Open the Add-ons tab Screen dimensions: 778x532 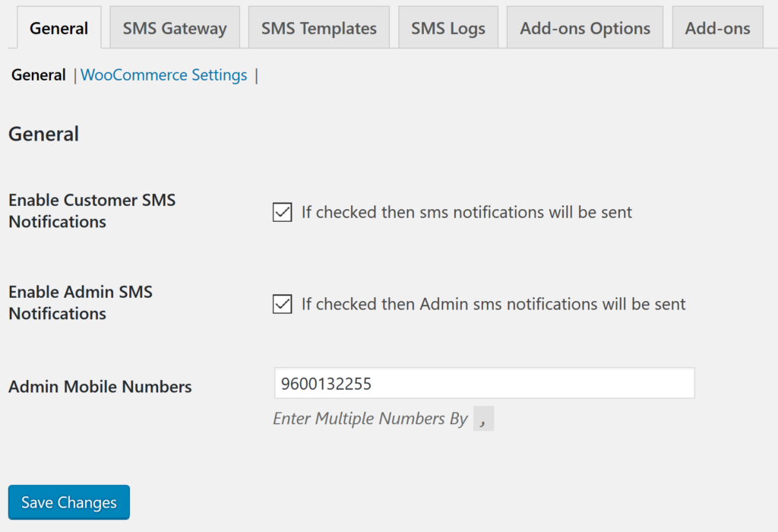[x=717, y=28]
